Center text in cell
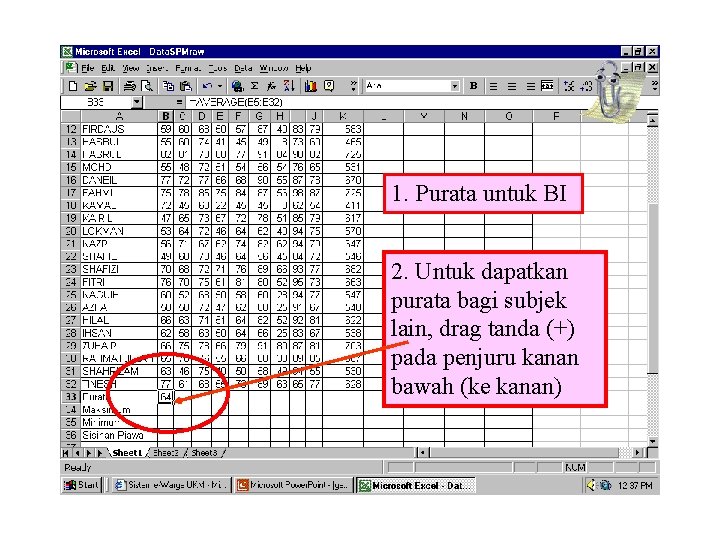The image size is (720, 540). click(512, 86)
